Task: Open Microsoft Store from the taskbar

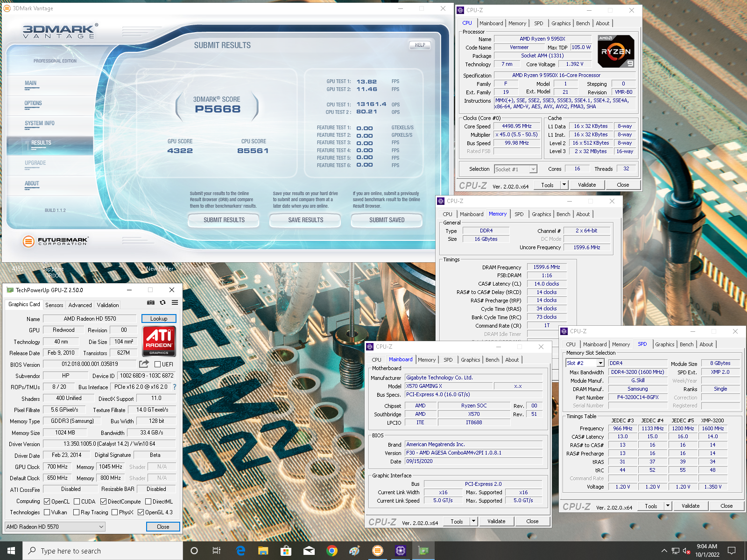Action: pos(286,551)
